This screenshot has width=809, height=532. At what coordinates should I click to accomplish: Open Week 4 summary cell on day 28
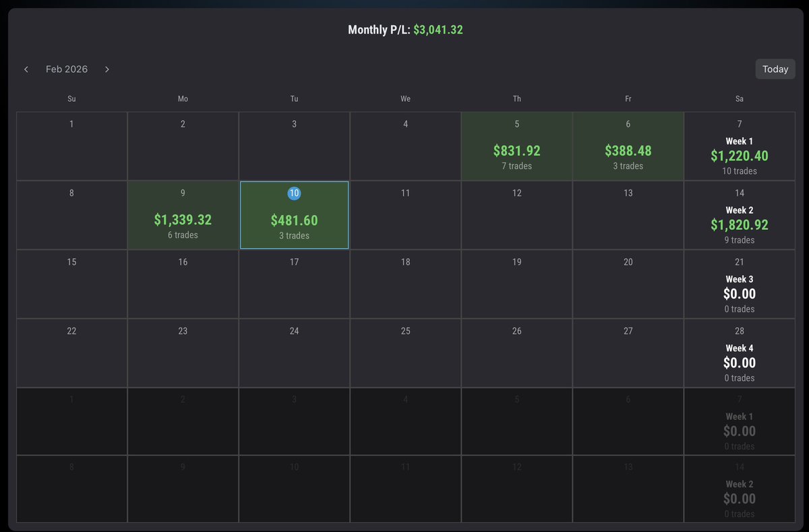740,353
